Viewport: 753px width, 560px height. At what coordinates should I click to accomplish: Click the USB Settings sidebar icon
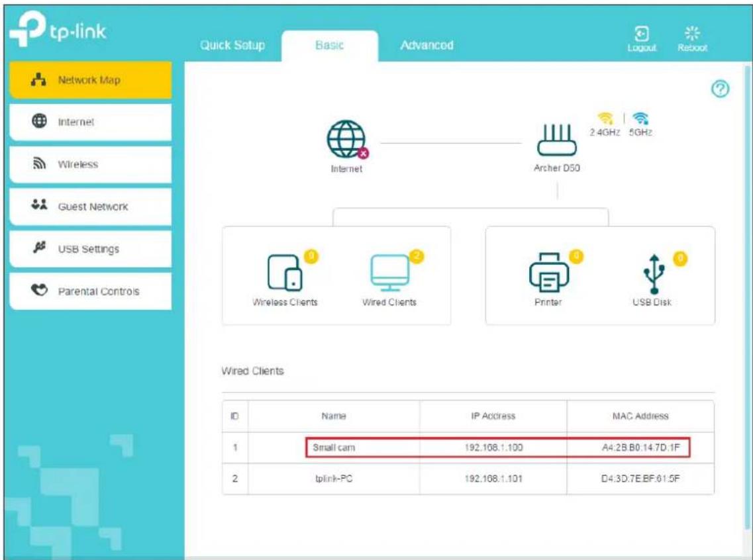click(x=39, y=247)
